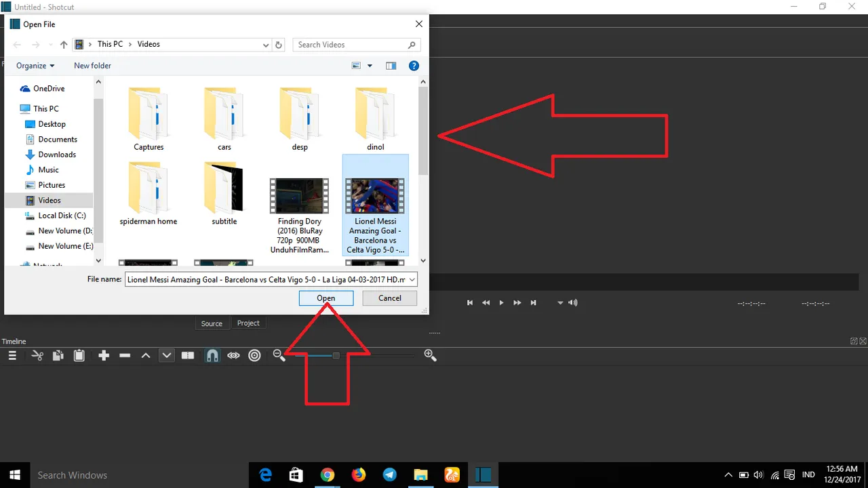Switch to the Source tab
Viewport: 868px width, 488px height.
[212, 323]
